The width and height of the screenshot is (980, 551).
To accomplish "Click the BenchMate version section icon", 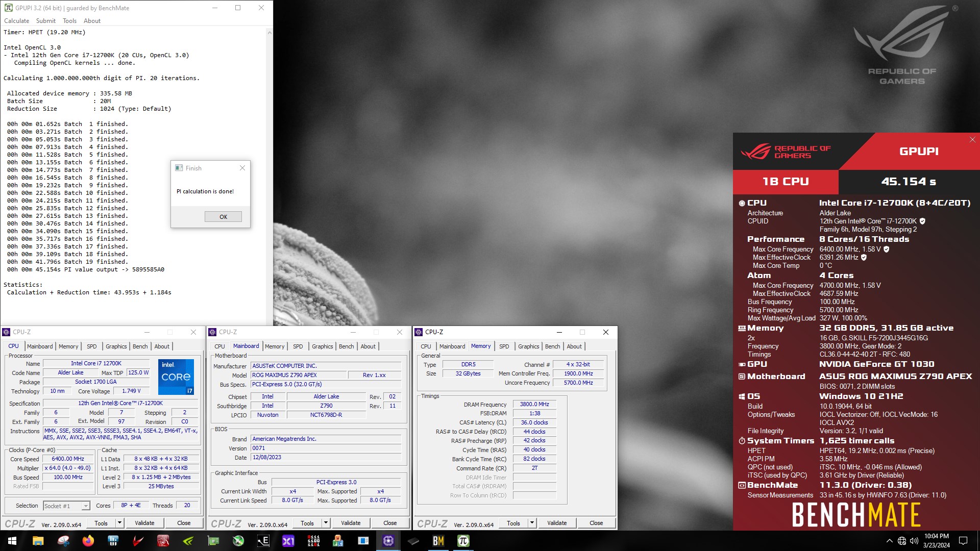I will point(742,485).
